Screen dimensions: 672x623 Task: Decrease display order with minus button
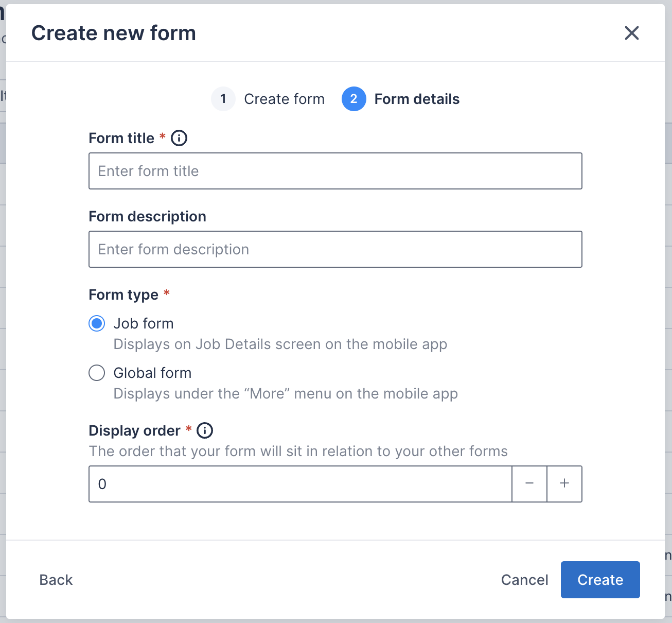pos(529,483)
